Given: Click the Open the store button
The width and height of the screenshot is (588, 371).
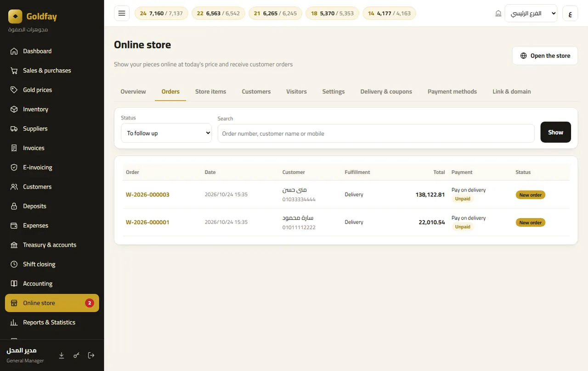Looking at the screenshot, I should click(545, 56).
